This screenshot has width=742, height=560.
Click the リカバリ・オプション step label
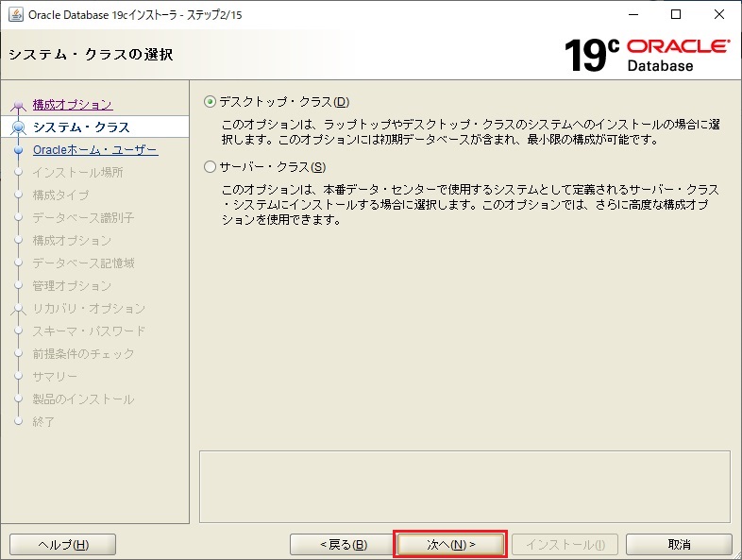coord(89,309)
